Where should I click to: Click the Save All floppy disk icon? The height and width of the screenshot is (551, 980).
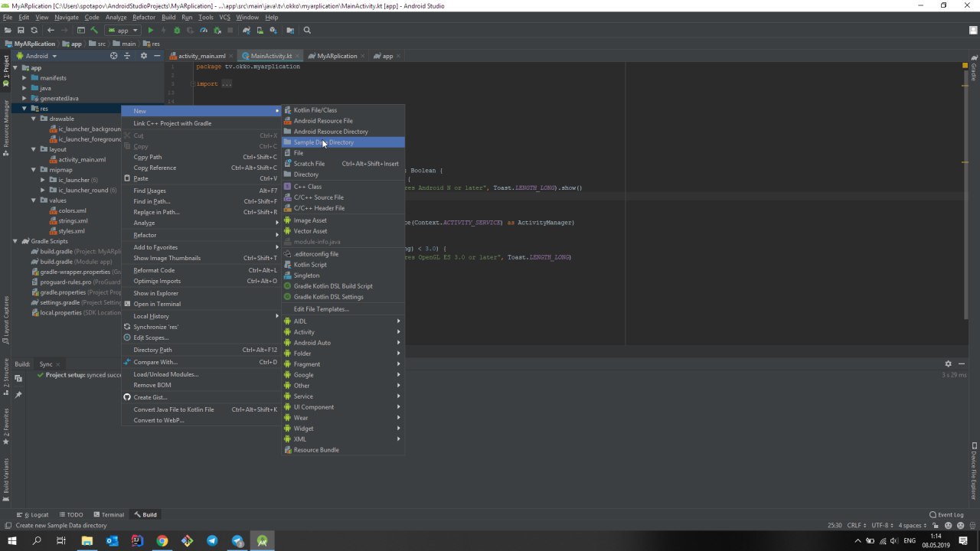[21, 31]
